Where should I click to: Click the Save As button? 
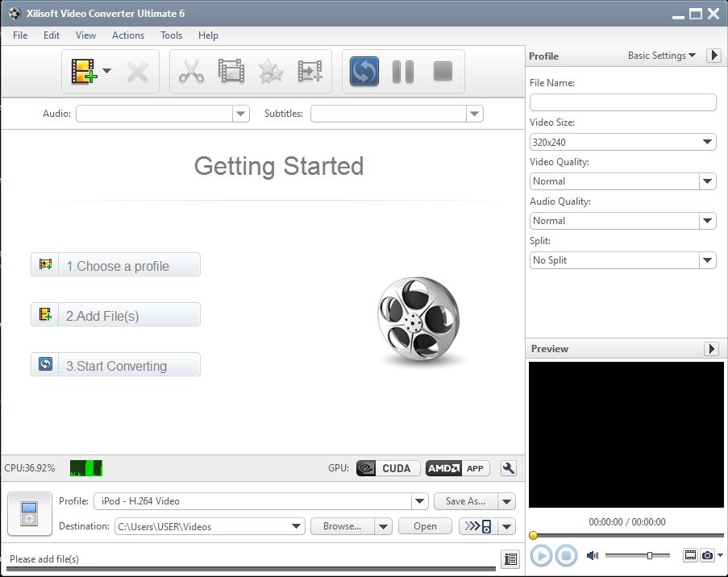(468, 501)
